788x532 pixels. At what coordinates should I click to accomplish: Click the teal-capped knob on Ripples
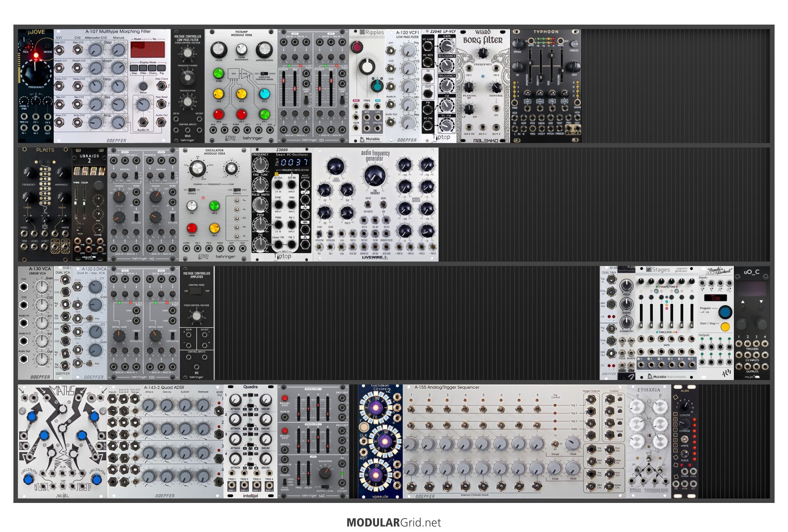pos(377,86)
